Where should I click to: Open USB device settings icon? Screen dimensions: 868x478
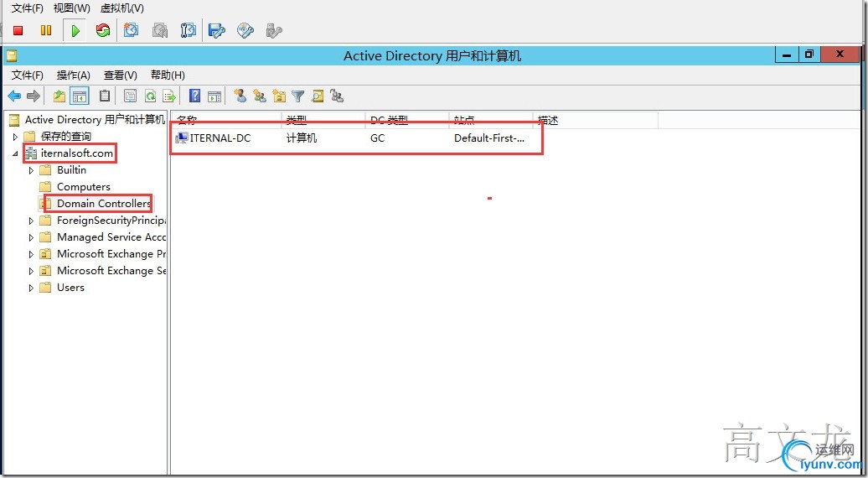274,30
